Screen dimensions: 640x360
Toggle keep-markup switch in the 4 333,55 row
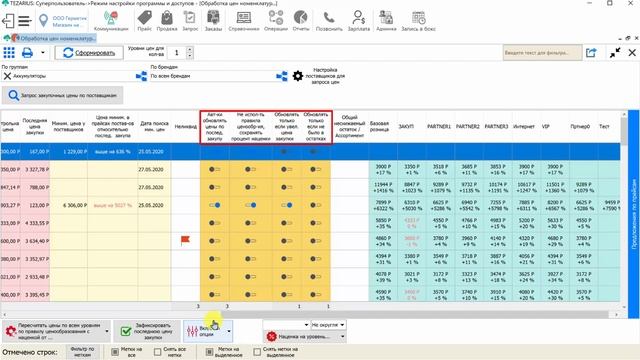(x=250, y=223)
